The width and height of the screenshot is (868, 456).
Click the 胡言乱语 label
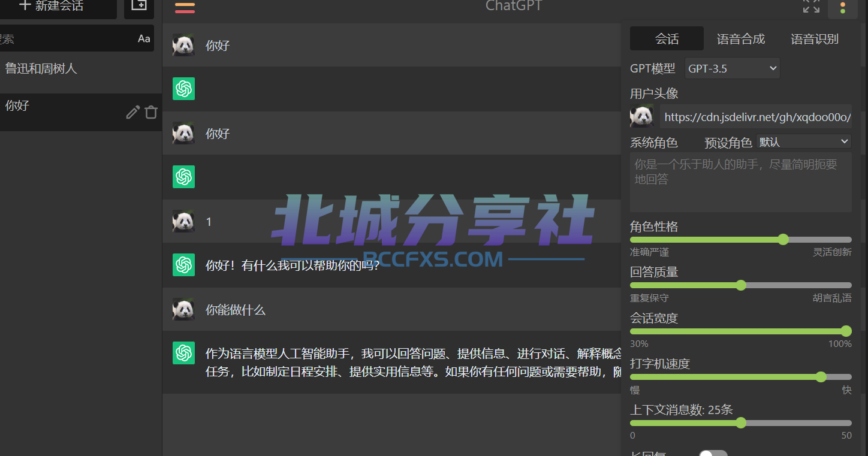832,298
